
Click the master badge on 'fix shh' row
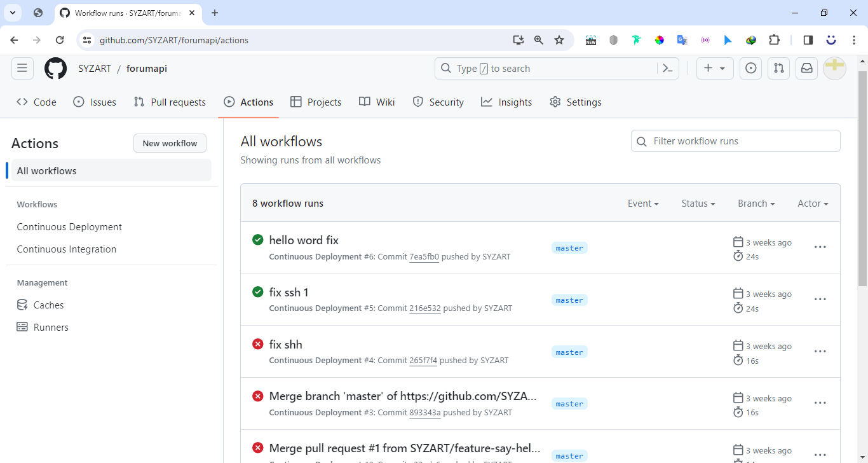pos(569,352)
